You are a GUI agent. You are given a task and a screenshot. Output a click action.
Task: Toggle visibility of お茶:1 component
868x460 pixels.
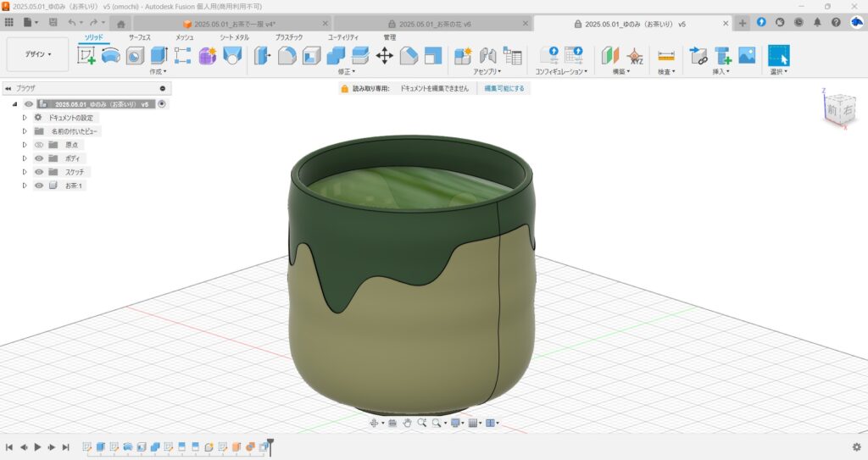click(x=39, y=186)
